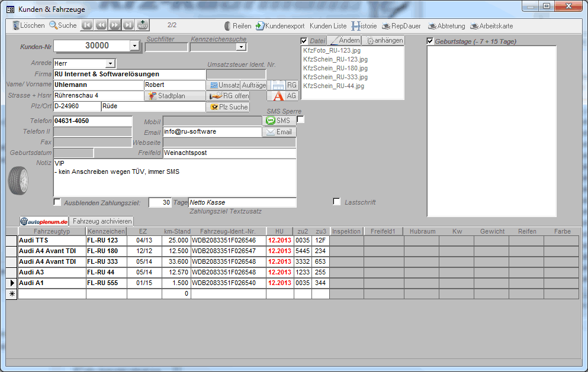The image size is (588, 372).
Task: Uncheck the Geburtstage checkbox
Action: [x=430, y=41]
